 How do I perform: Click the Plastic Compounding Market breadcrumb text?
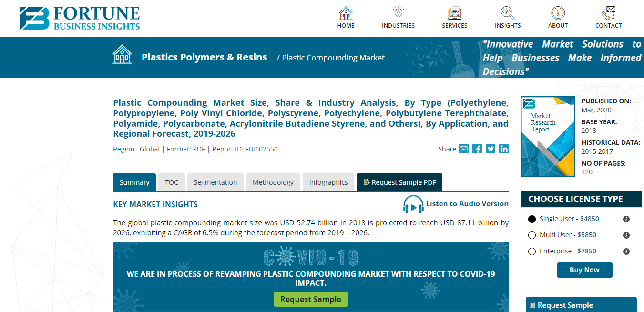(333, 58)
